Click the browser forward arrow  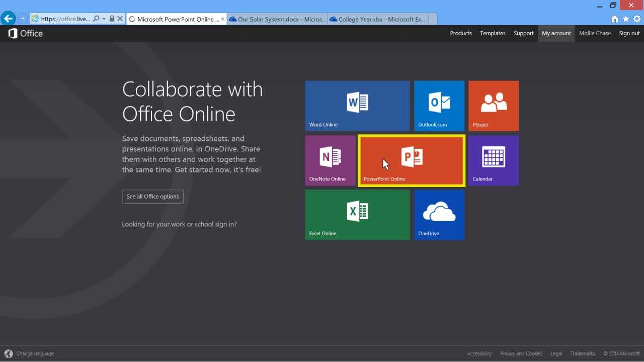coord(22,19)
